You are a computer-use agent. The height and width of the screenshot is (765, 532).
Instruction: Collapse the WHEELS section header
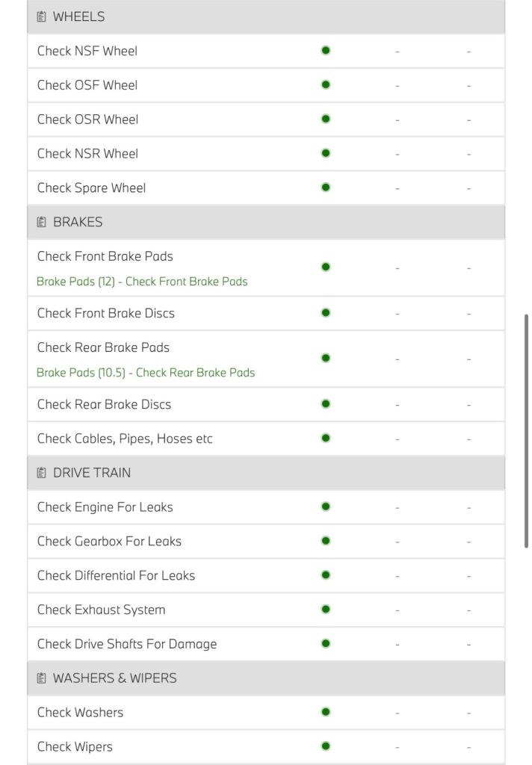pos(266,16)
